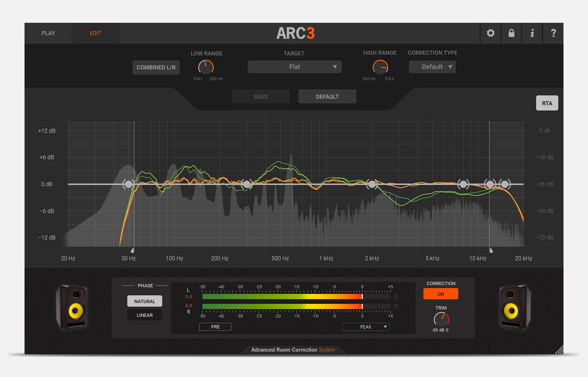
Task: Switch to the EDIT tab
Action: (96, 33)
